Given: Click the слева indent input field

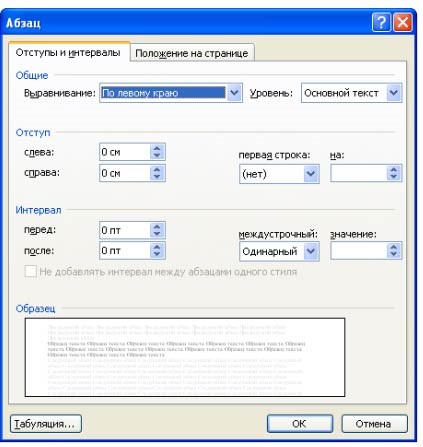Looking at the screenshot, I should (125, 152).
